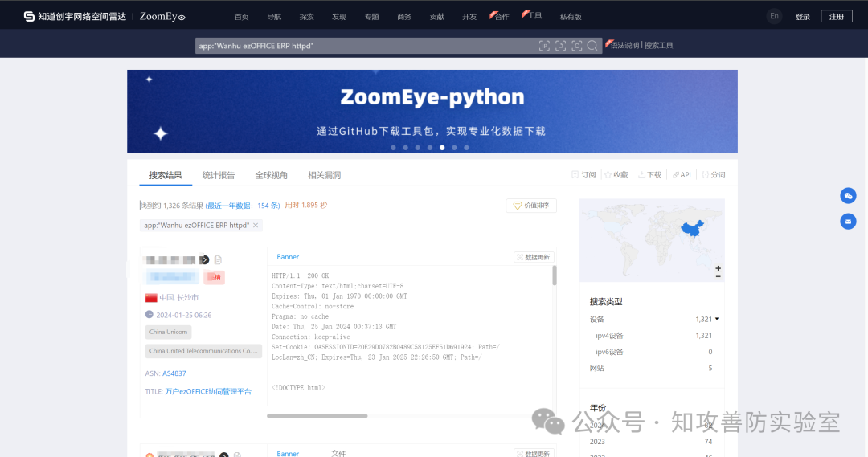
Task: Open 开发 developer menu
Action: click(x=469, y=17)
